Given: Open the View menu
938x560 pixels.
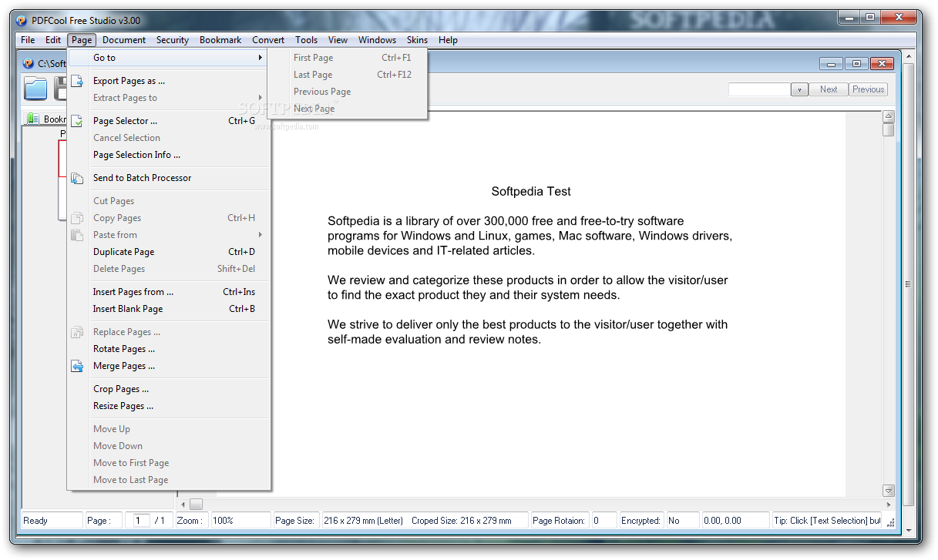Looking at the screenshot, I should pyautogui.click(x=338, y=39).
